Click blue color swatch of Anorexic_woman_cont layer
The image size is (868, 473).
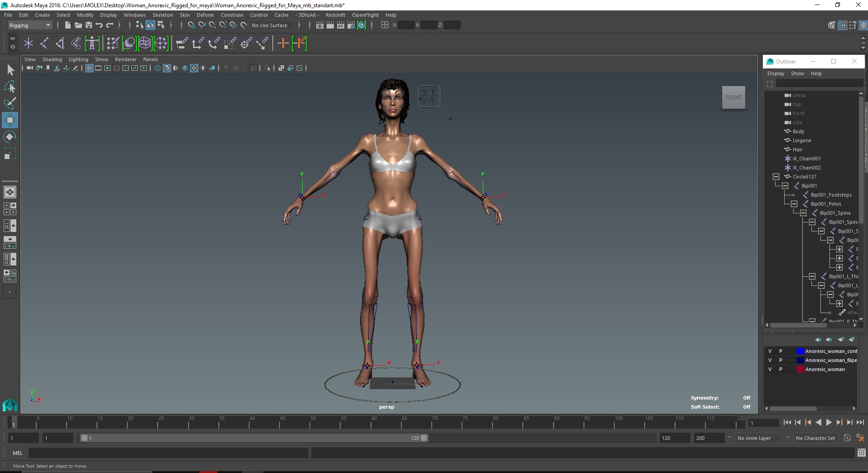(800, 351)
